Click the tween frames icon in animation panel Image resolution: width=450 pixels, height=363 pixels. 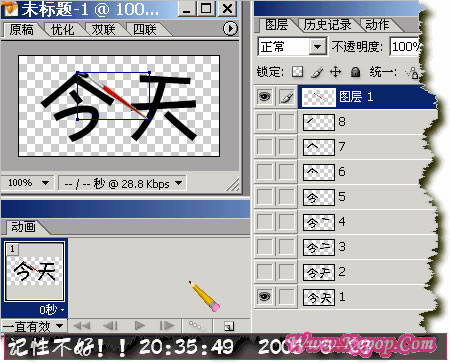pyautogui.click(x=196, y=325)
